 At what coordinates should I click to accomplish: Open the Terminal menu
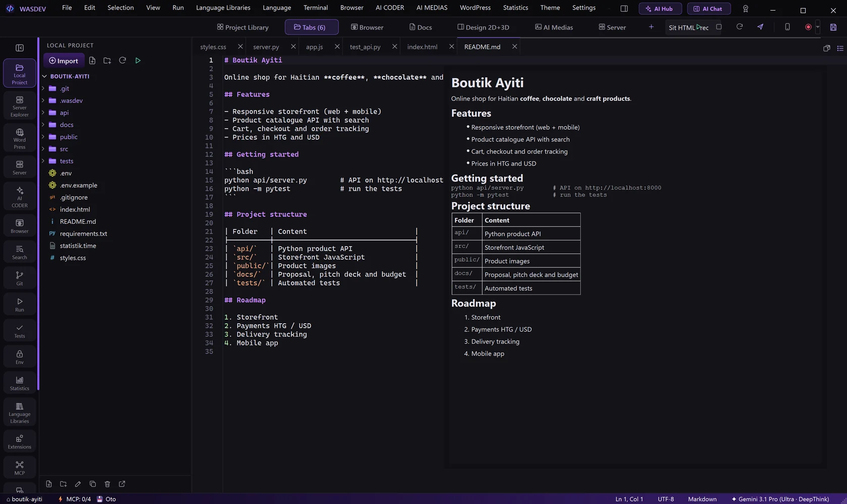[x=316, y=8]
